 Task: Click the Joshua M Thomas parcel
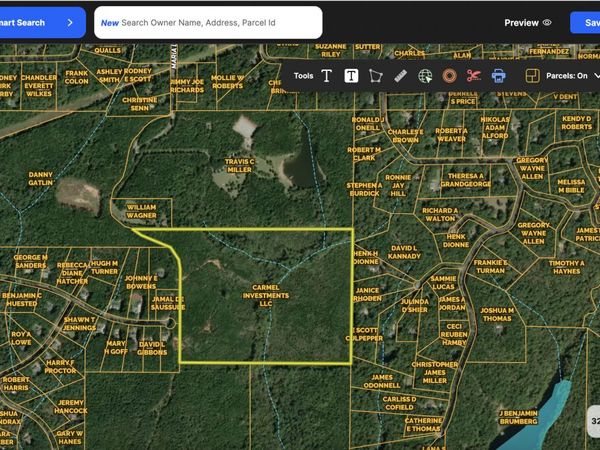point(496,314)
